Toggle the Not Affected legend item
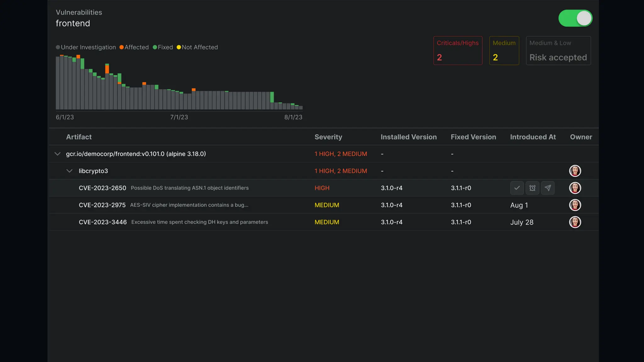Screen dimensions: 644x362 pyautogui.click(x=197, y=47)
